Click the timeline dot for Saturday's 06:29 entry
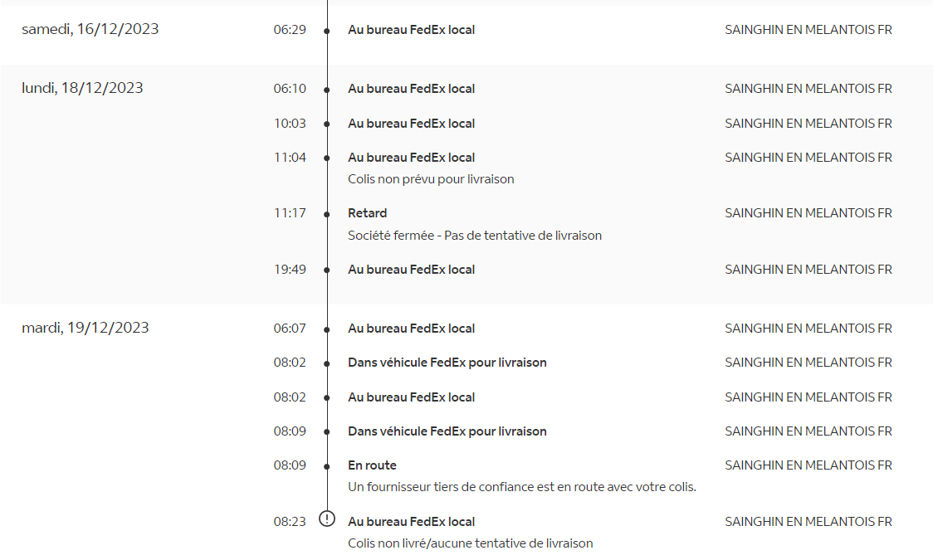This screenshot has width=933, height=560. coord(328,31)
